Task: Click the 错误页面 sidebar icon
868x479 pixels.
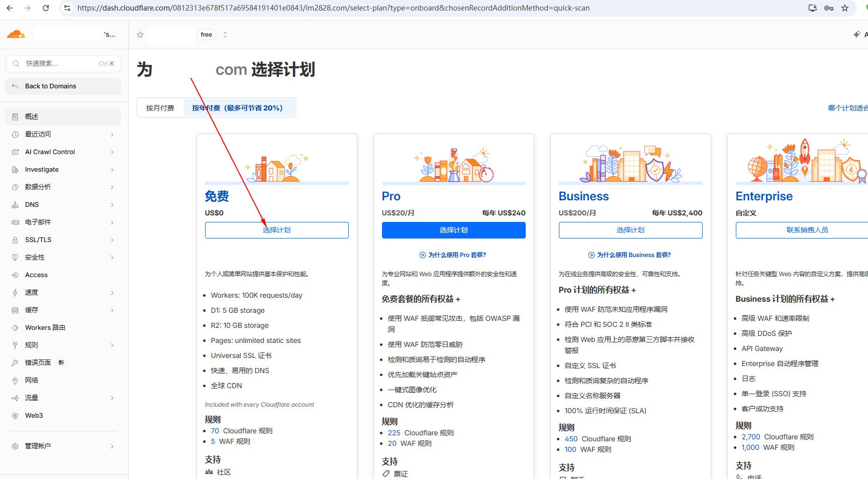Action: [15, 363]
